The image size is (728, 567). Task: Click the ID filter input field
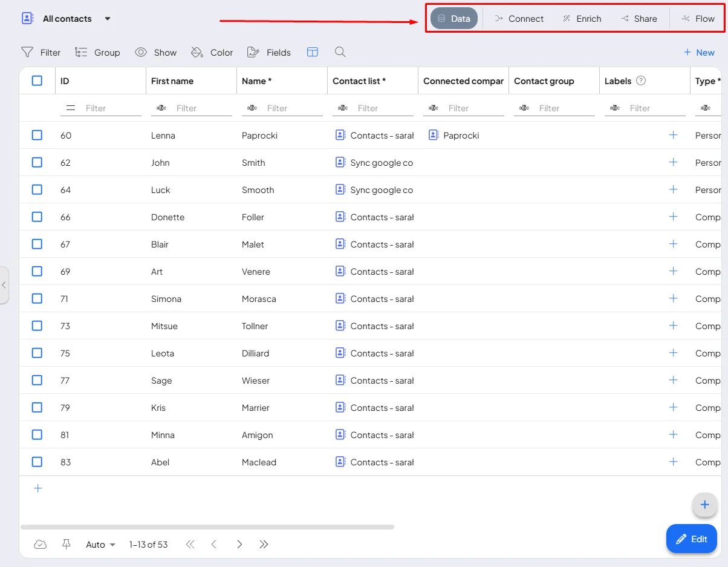[x=112, y=108]
